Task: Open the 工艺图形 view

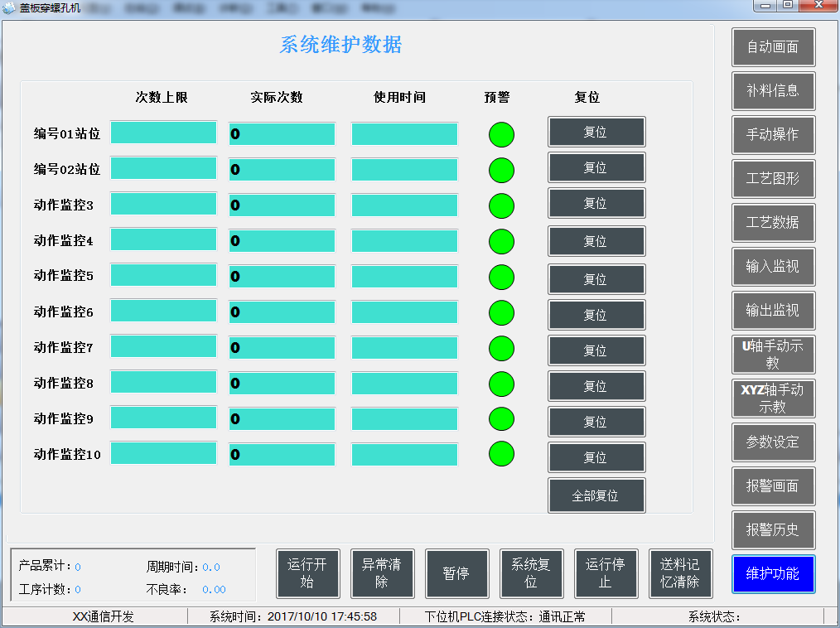Action: (x=773, y=179)
